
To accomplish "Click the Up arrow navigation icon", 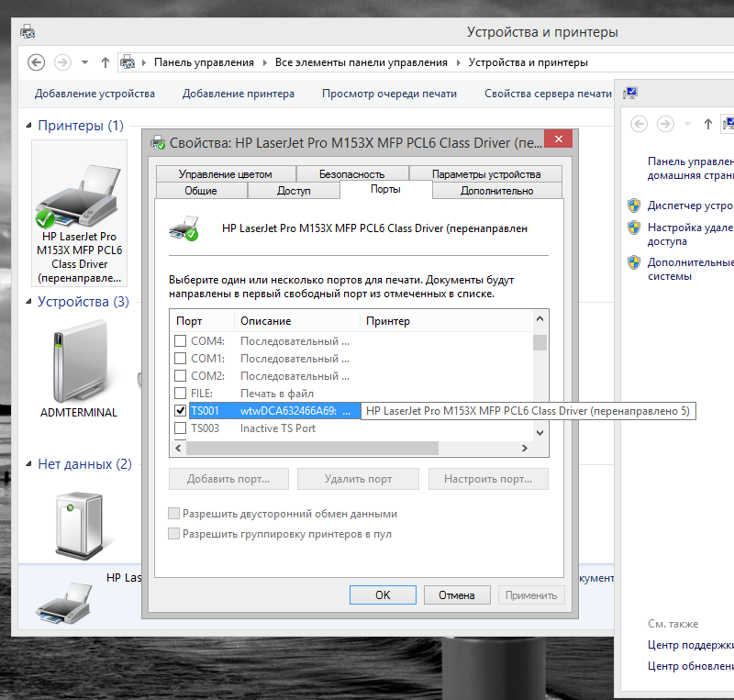I will (106, 62).
